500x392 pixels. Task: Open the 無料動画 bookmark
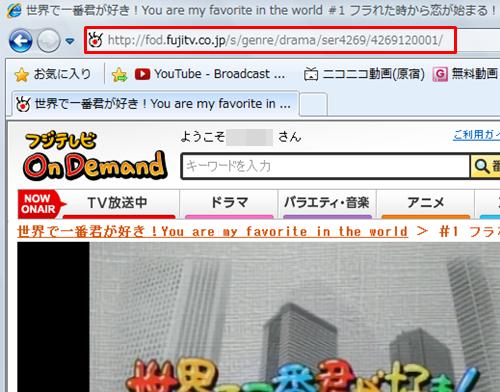[x=465, y=74]
